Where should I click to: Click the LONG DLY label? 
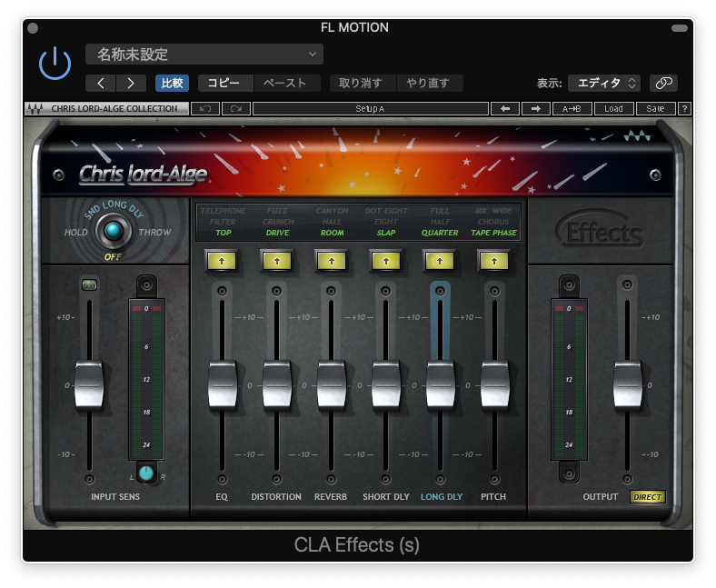point(441,496)
